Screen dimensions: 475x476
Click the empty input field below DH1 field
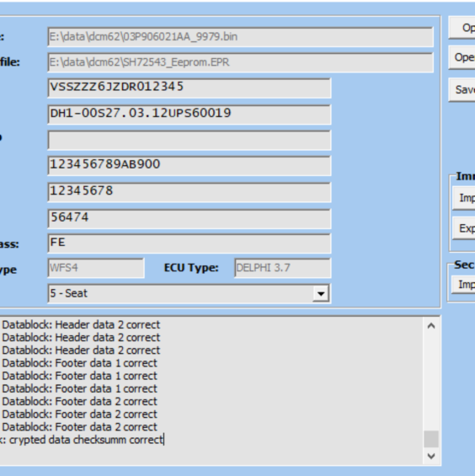pyautogui.click(x=189, y=140)
